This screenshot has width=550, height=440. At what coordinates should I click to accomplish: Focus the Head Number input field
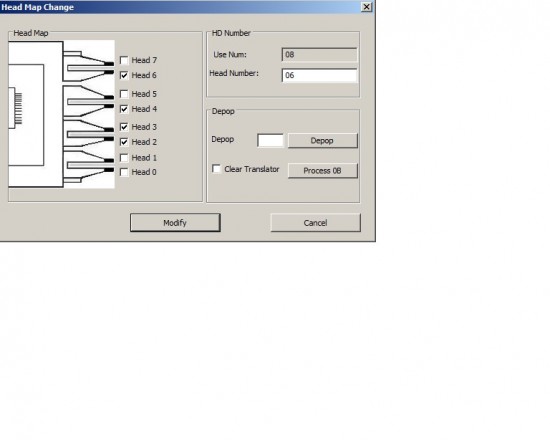click(319, 75)
